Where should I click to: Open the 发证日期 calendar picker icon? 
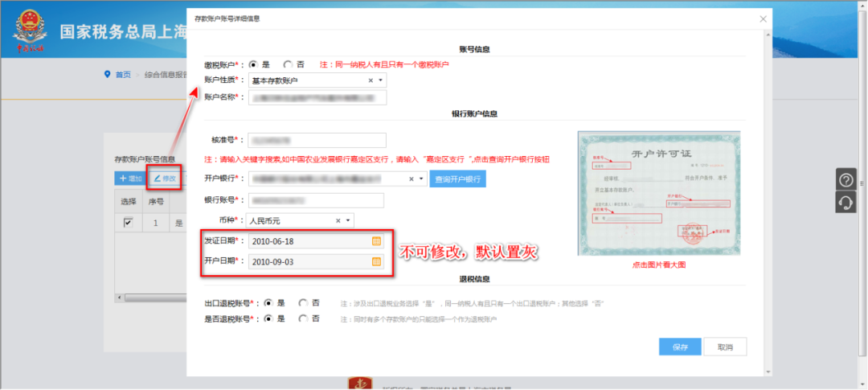(376, 241)
